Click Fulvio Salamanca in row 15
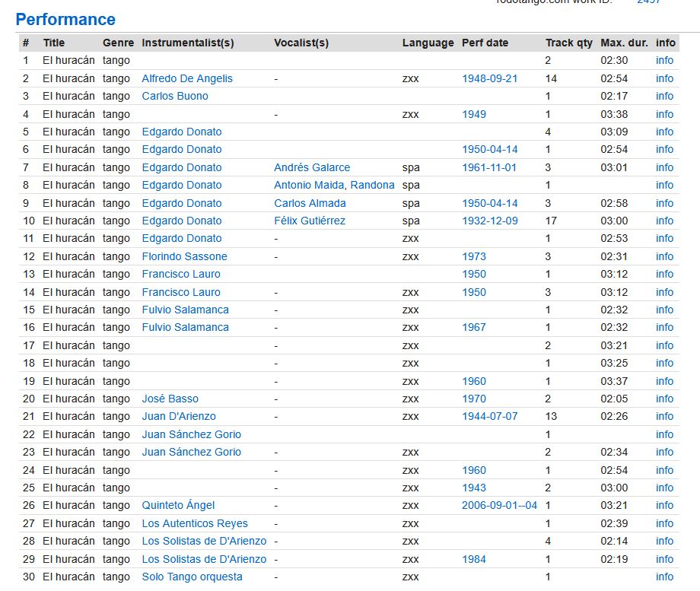This screenshot has height=591, width=700. point(185,310)
